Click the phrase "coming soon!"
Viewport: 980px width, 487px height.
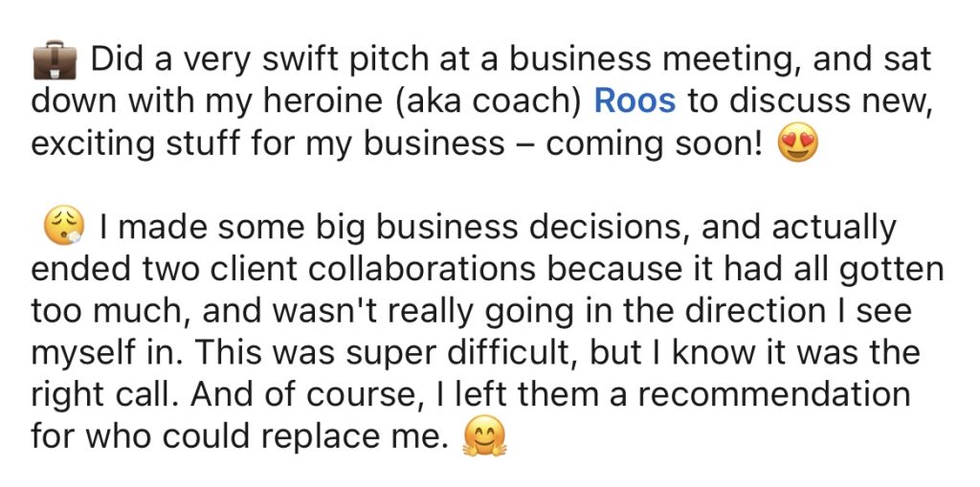pyautogui.click(x=655, y=144)
